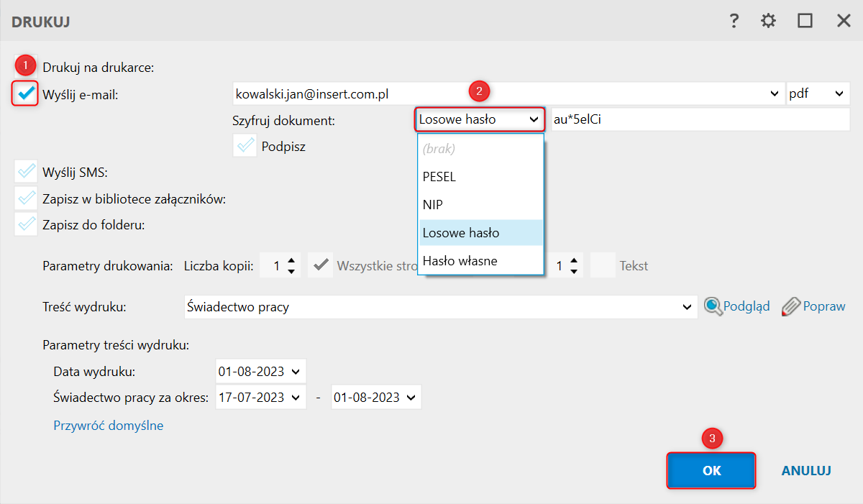Click the password field containing au*5elCi
The height and width of the screenshot is (504, 863).
pyautogui.click(x=699, y=119)
